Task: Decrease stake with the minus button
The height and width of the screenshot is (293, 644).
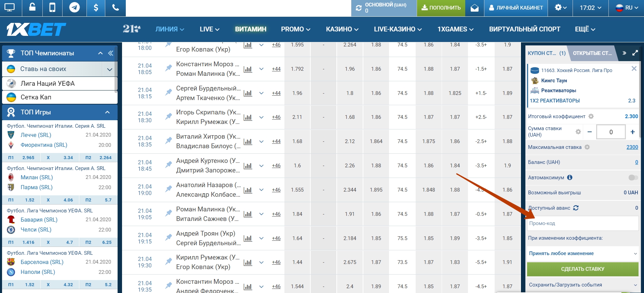Action: click(x=590, y=132)
